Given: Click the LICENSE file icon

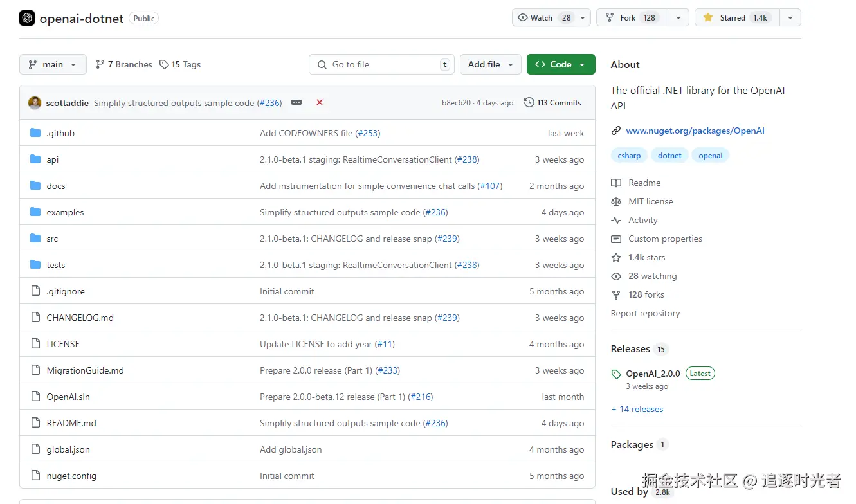Looking at the screenshot, I should (35, 344).
